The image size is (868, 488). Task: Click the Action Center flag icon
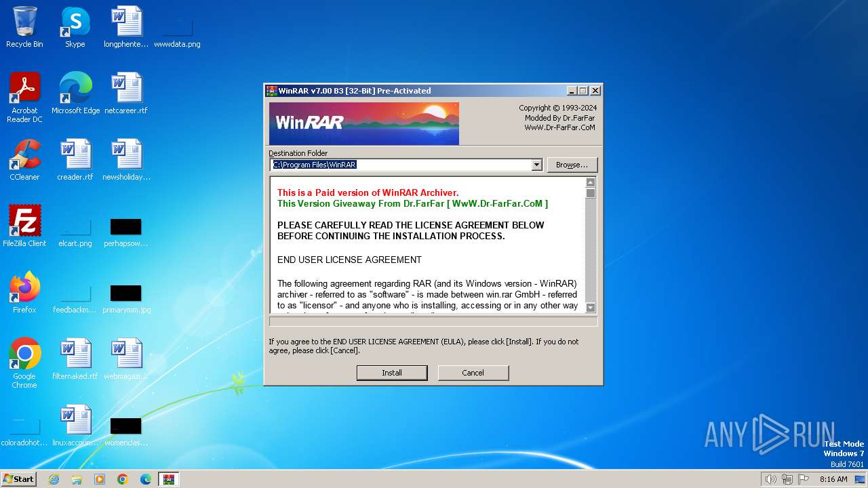[x=804, y=479]
